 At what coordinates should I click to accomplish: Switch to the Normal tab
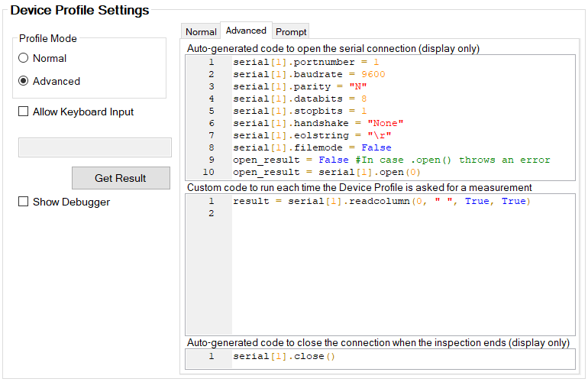[x=201, y=31]
